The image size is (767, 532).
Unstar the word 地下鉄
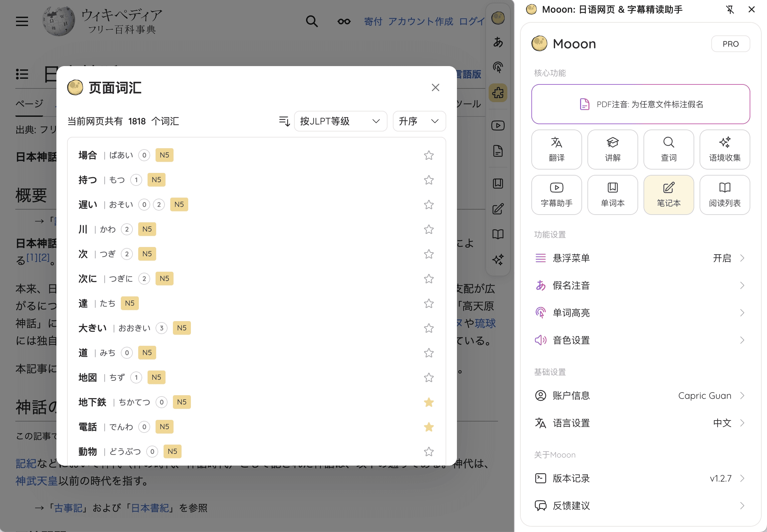coord(429,402)
